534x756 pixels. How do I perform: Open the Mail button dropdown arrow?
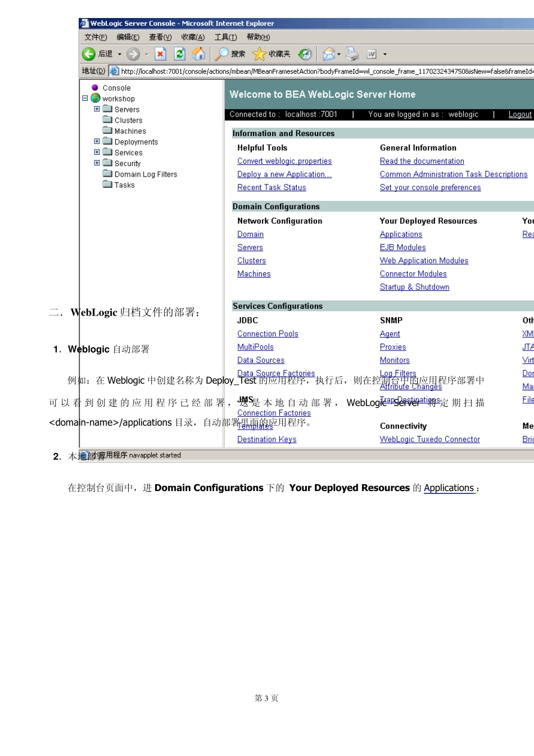click(x=339, y=55)
